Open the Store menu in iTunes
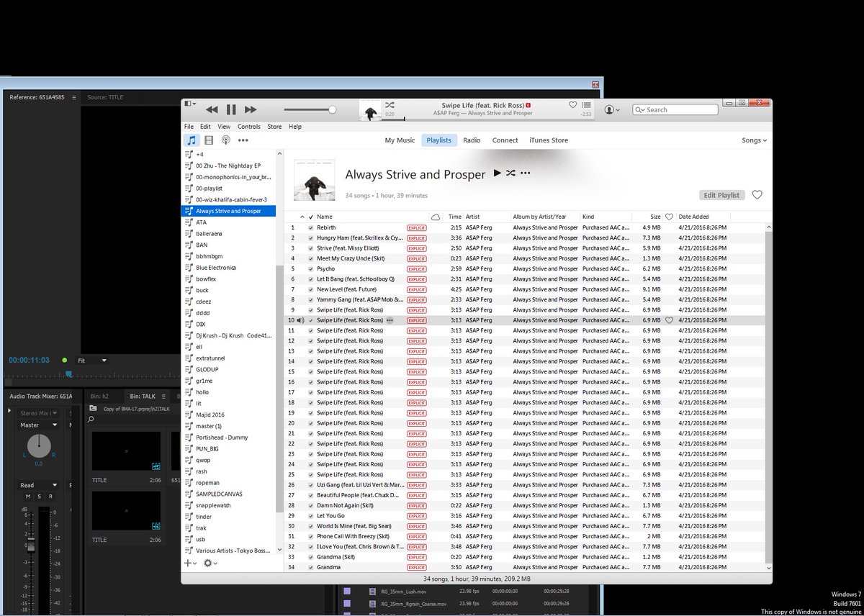 [x=274, y=127]
